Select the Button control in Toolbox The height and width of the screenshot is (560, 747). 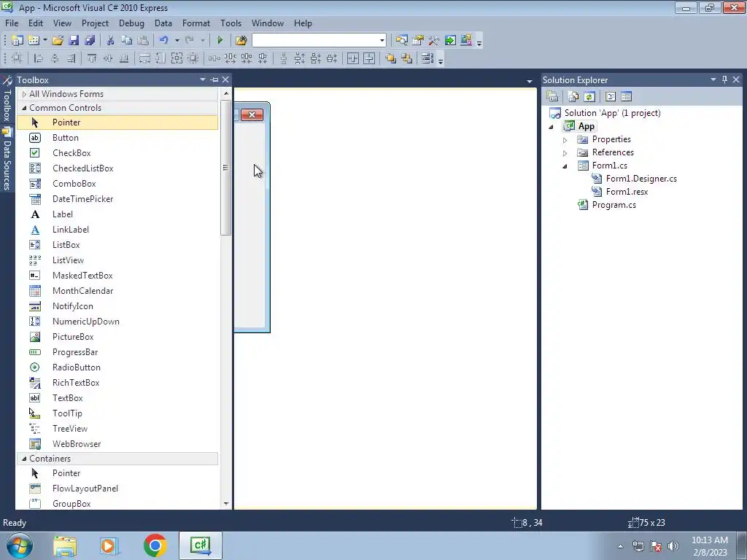click(x=117, y=138)
